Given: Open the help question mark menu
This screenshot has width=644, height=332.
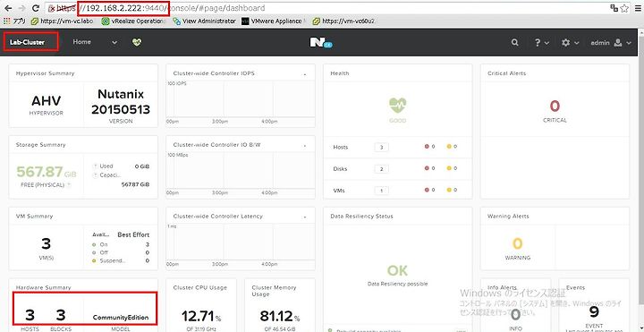Looking at the screenshot, I should (x=542, y=42).
